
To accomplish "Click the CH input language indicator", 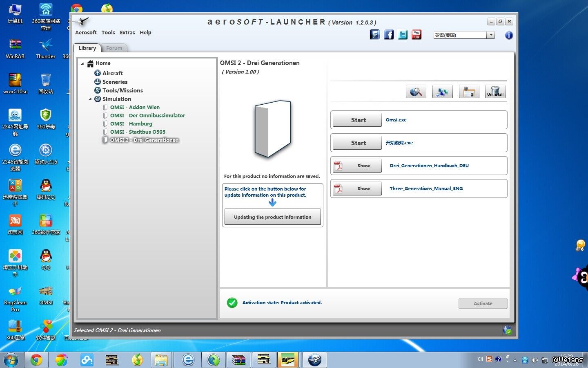I will click(481, 359).
